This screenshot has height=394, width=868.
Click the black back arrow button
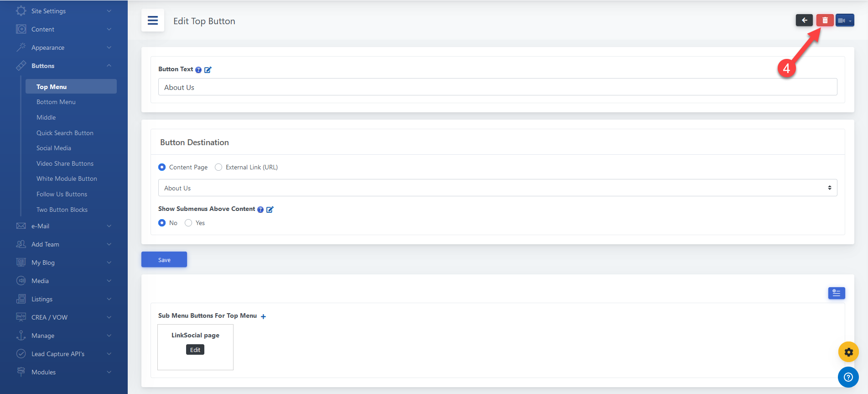point(804,21)
